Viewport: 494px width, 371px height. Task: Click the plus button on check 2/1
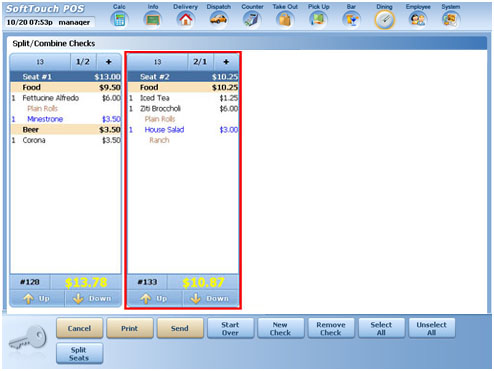226,62
